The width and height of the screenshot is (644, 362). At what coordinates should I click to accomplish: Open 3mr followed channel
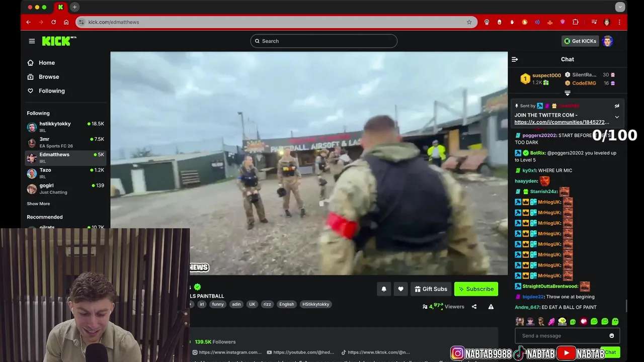coord(65,142)
